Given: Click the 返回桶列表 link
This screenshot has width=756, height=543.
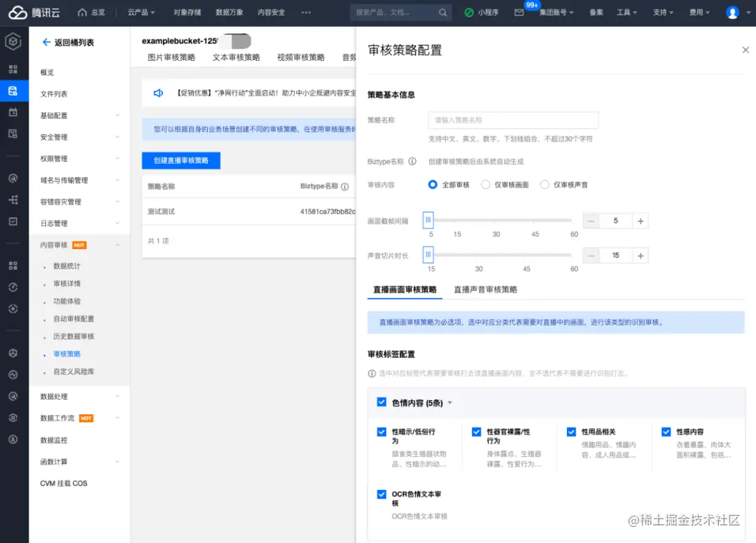Looking at the screenshot, I should coord(73,43).
